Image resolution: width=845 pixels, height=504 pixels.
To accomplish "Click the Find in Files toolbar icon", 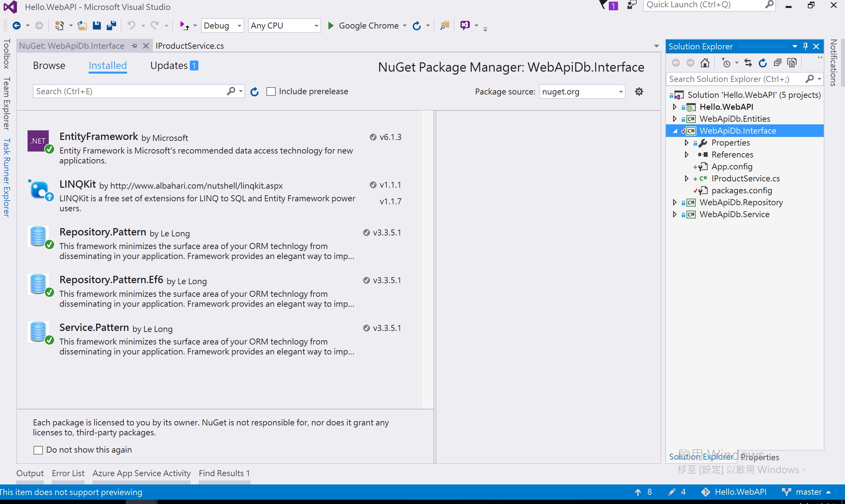I will coord(445,26).
